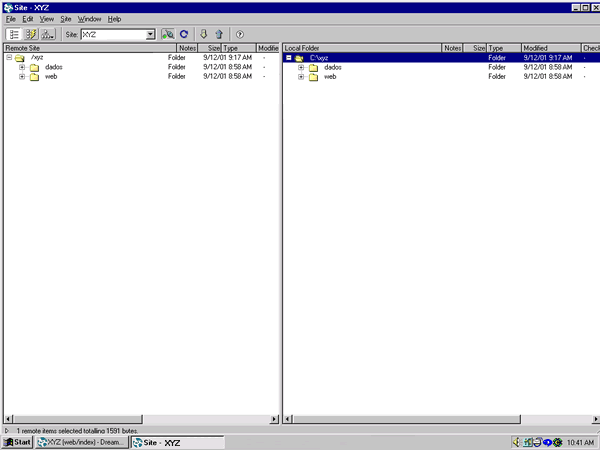Click the Put files up-arrow icon

point(219,34)
